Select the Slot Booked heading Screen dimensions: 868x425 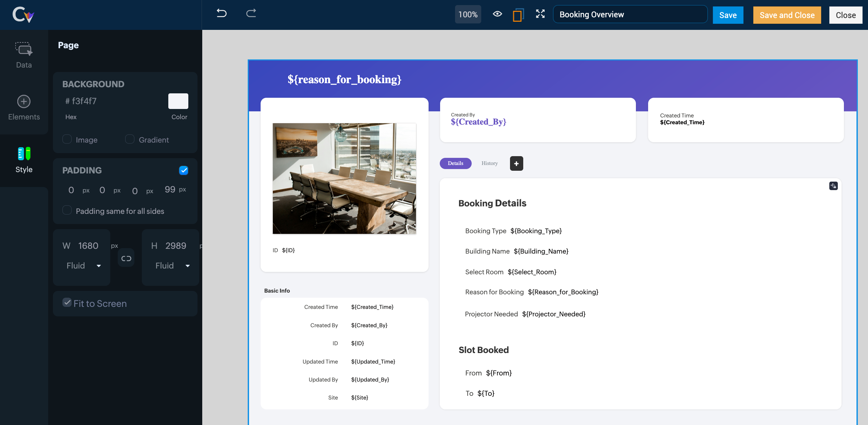tap(484, 350)
